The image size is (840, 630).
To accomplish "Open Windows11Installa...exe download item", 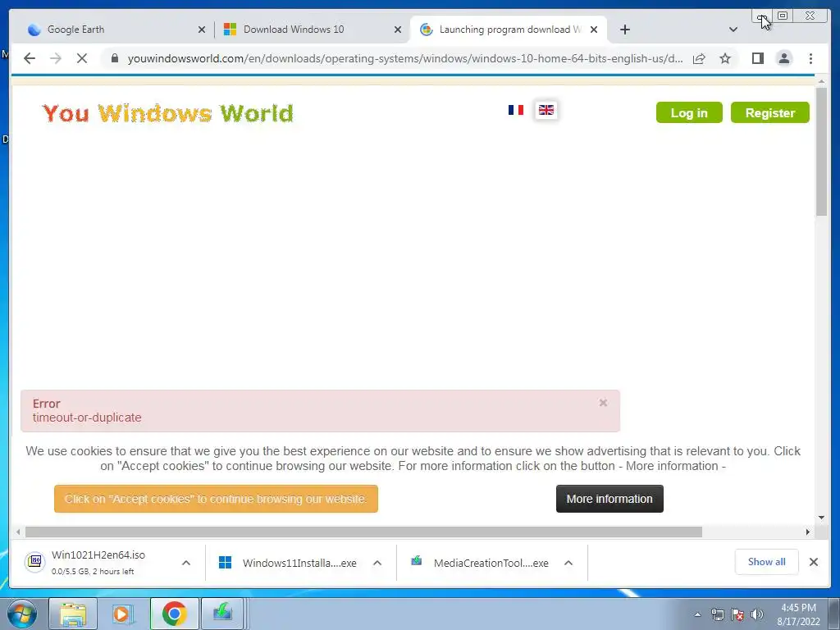I will (288, 563).
